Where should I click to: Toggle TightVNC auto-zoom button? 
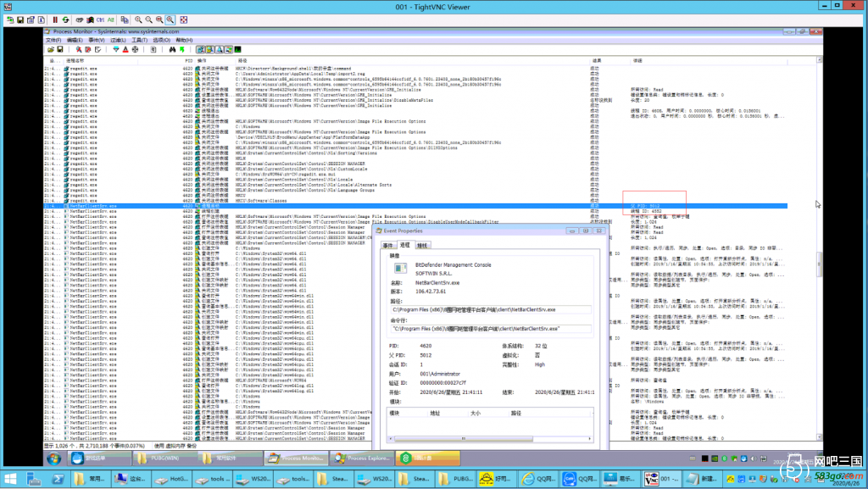click(170, 19)
